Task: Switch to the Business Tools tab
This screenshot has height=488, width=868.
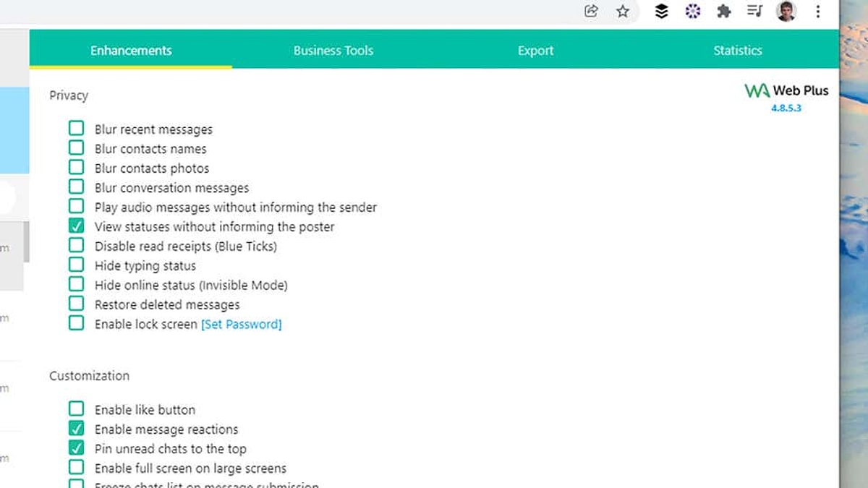Action: pyautogui.click(x=333, y=51)
